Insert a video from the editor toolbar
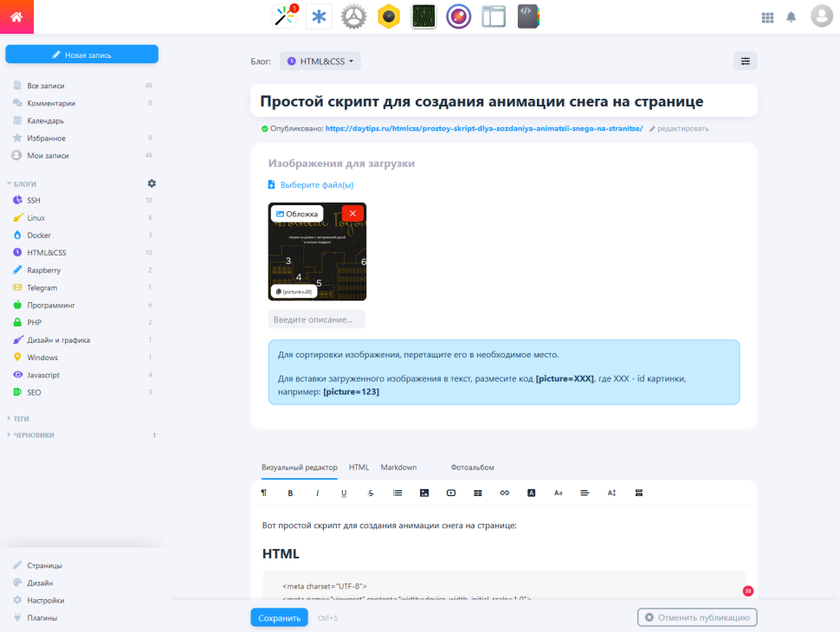The width and height of the screenshot is (840, 632). click(x=451, y=493)
